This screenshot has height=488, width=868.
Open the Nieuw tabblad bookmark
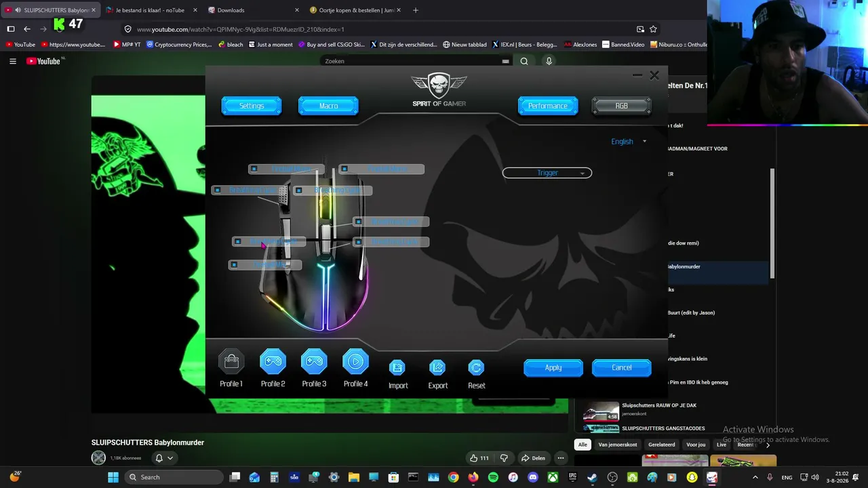[465, 45]
